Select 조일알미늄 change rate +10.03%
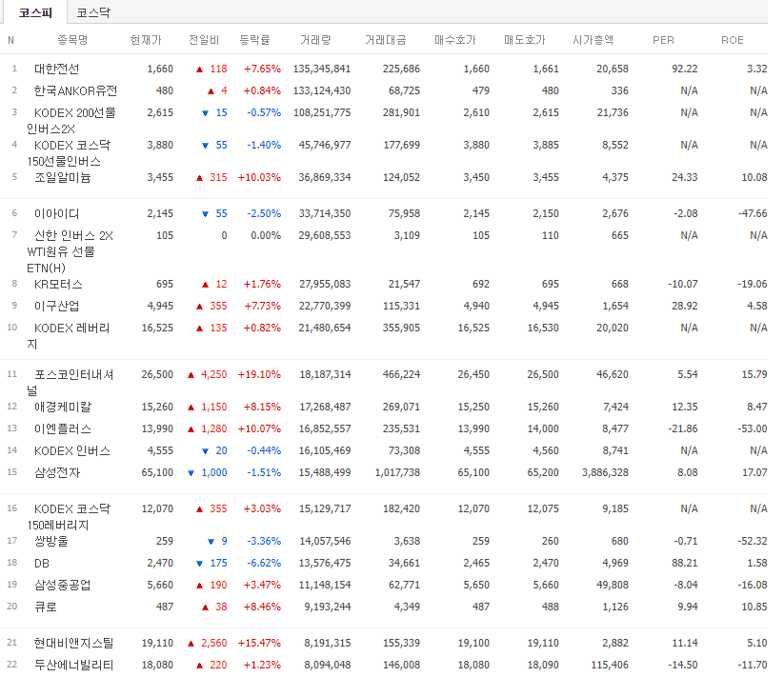This screenshot has height=677, width=784. [259, 177]
